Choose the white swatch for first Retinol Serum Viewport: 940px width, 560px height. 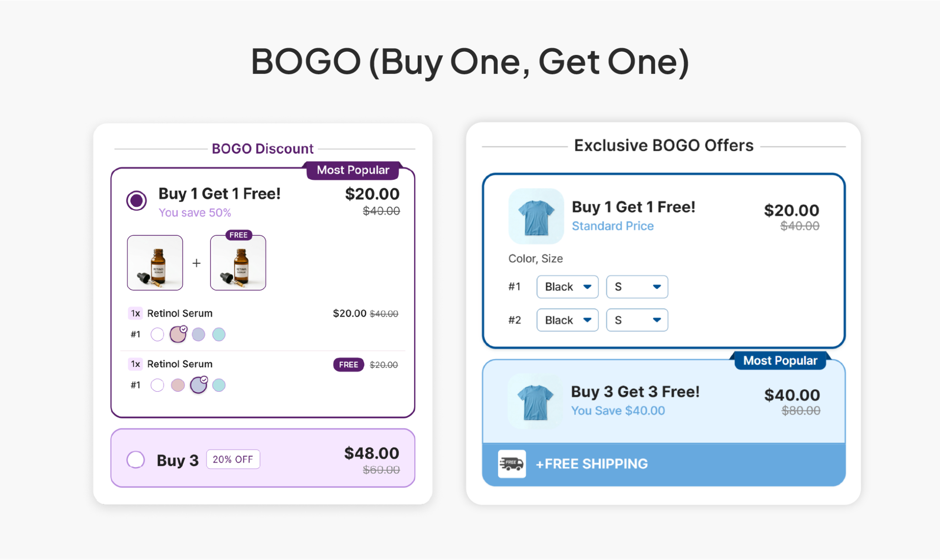pyautogui.click(x=157, y=334)
